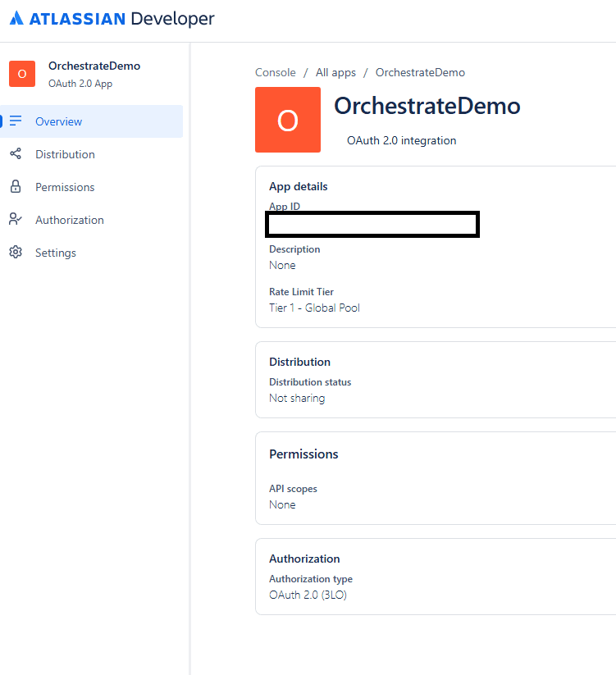The height and width of the screenshot is (675, 616).
Task: Select the Overview sidebar item
Action: (91, 121)
